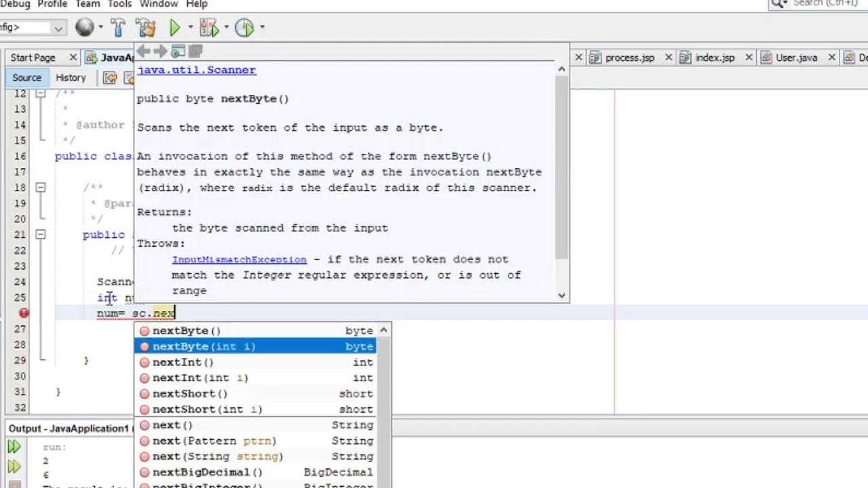
Task: Click the Javadoc popup scrollbar thumb
Action: 561,167
